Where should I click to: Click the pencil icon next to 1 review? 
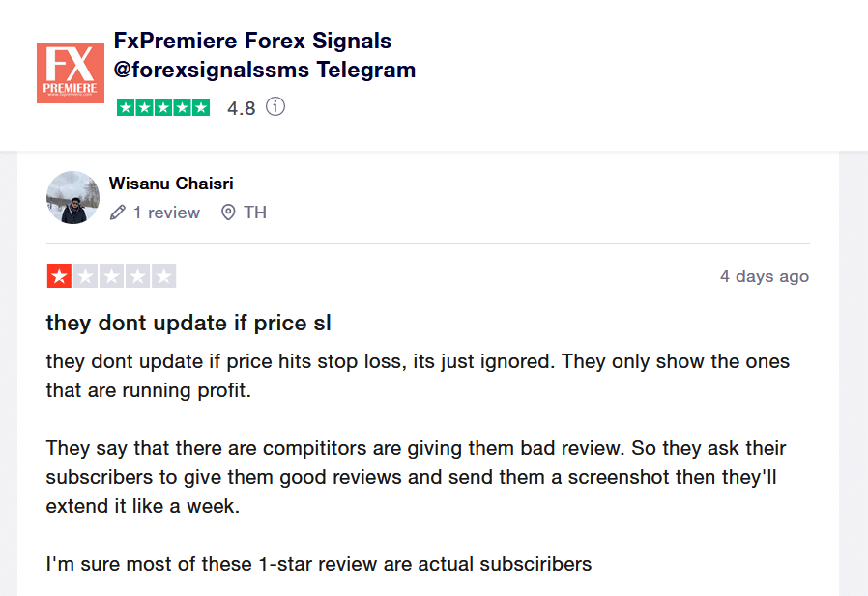pos(118,213)
